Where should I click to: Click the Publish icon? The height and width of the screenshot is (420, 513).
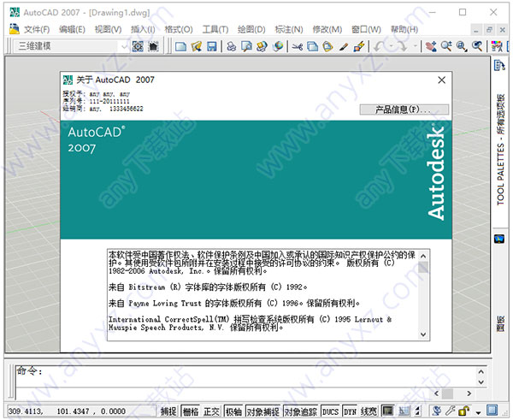point(262,46)
